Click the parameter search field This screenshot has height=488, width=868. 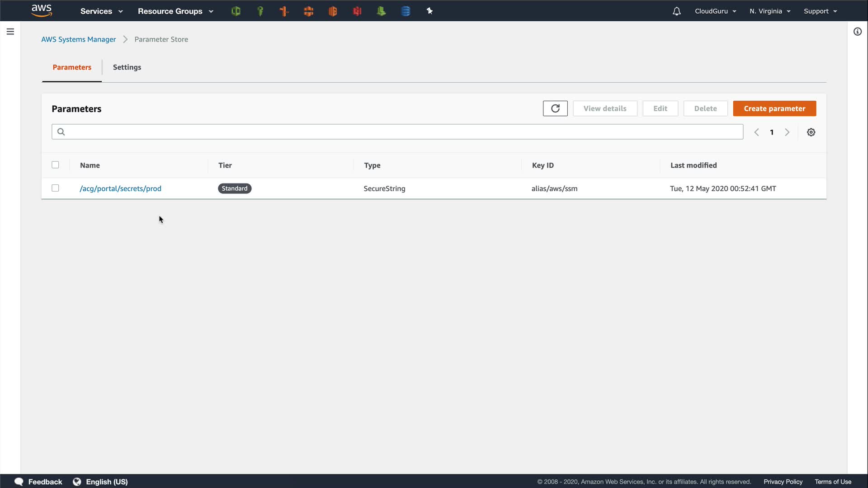(x=397, y=132)
